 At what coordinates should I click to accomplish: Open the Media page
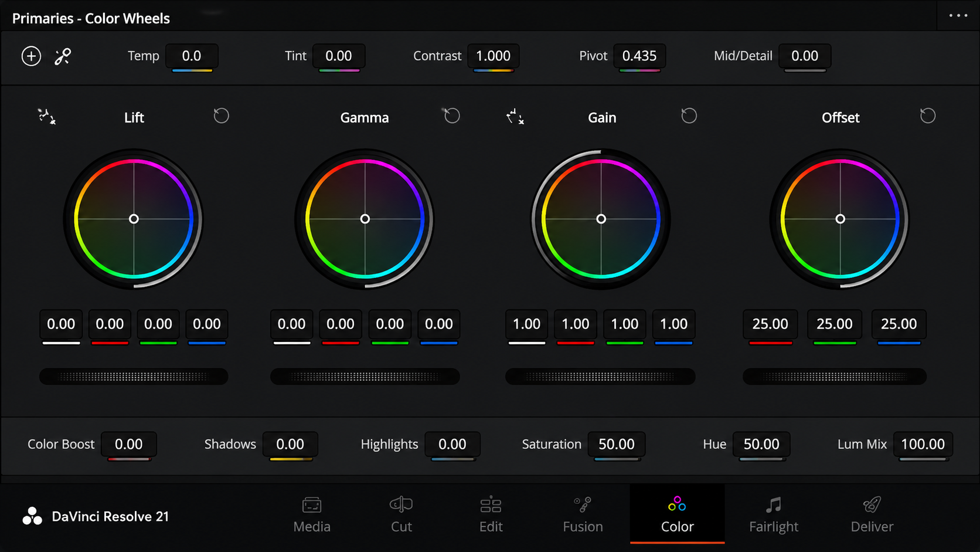pos(312,515)
